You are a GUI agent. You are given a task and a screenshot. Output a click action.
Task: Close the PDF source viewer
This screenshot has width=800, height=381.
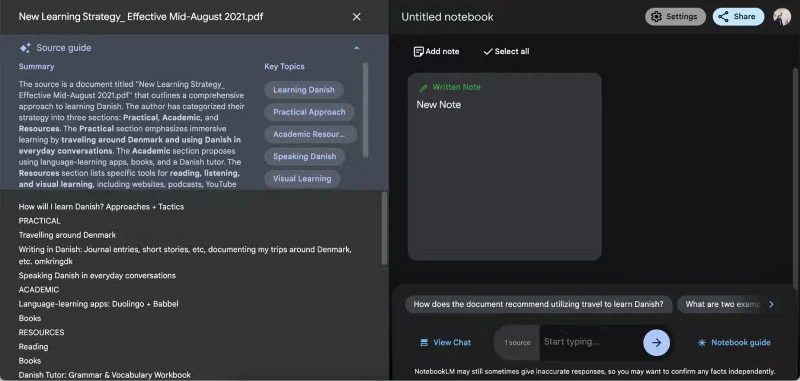point(357,17)
